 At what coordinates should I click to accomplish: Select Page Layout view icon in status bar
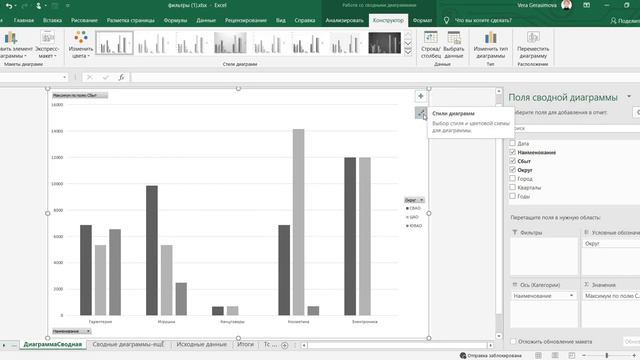tap(555, 356)
